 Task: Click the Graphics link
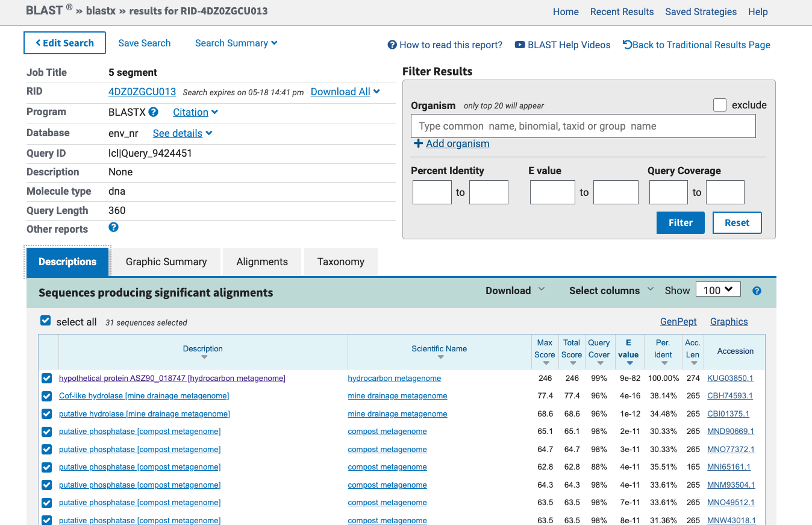point(729,321)
